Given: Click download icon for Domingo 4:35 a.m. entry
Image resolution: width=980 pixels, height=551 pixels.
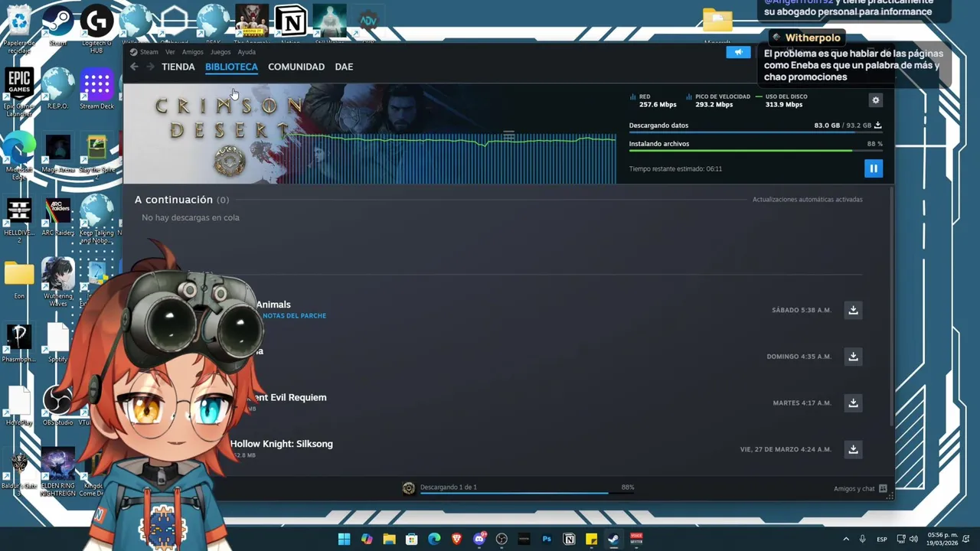Looking at the screenshot, I should pos(853,357).
